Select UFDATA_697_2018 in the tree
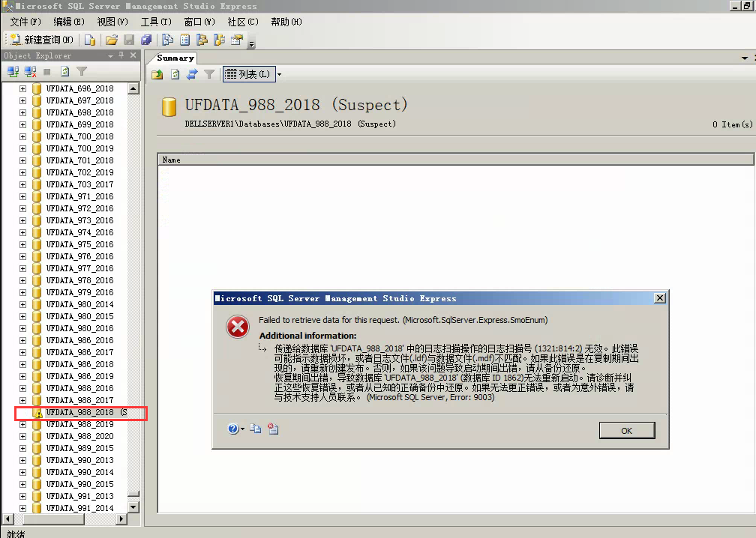 (80, 100)
